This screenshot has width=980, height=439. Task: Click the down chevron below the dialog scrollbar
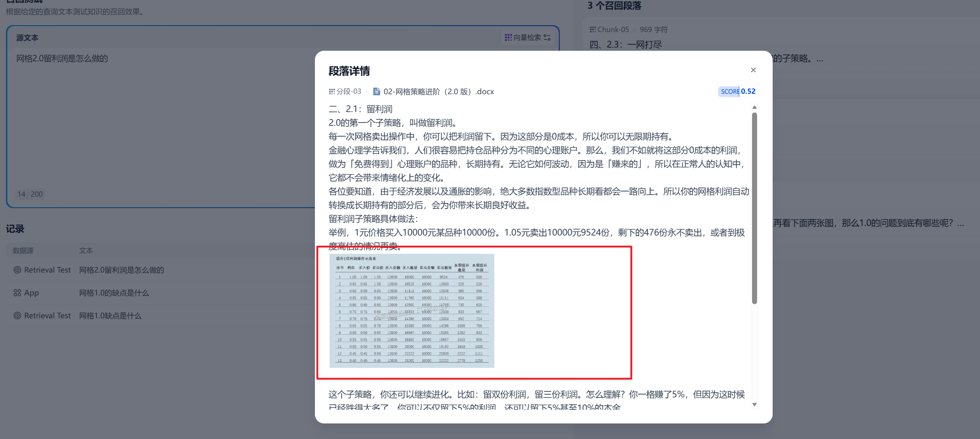click(x=755, y=404)
